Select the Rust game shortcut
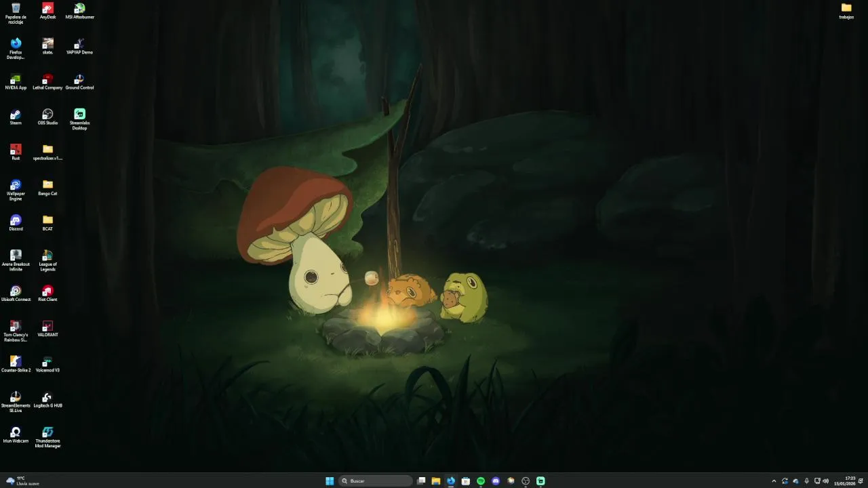868x488 pixels. [16, 152]
